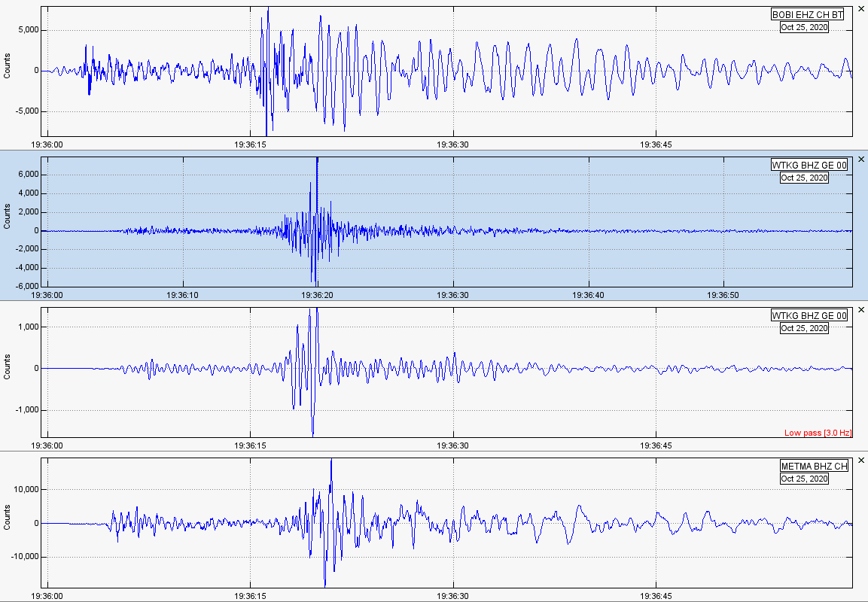This screenshot has width=868, height=602.
Task: Click 19:36:45 tick on low-pass WTKG axis
Action: pos(656,445)
